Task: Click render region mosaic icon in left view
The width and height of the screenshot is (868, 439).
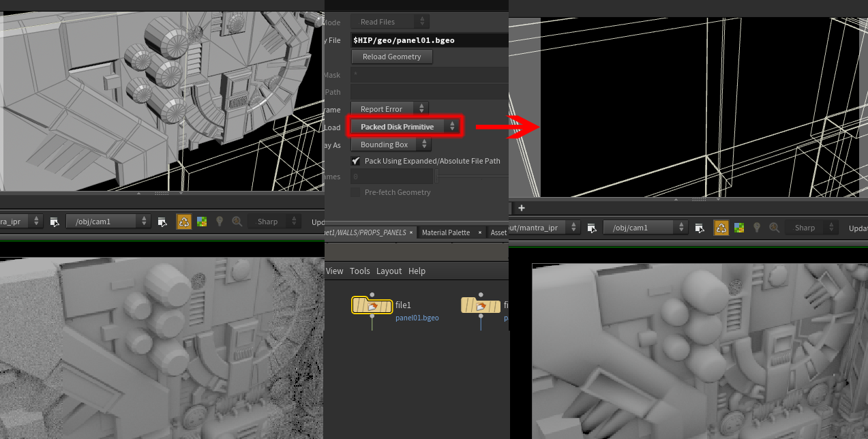Action: [x=202, y=222]
